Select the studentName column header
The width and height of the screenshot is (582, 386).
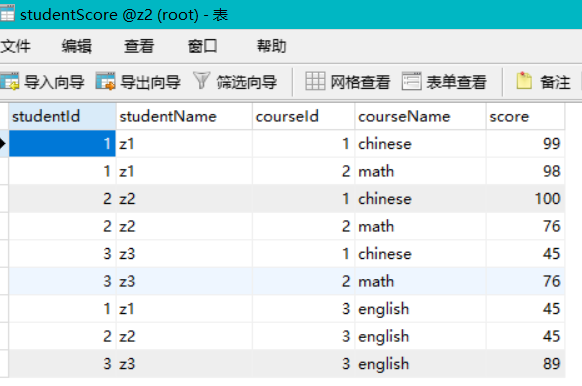[x=184, y=117]
